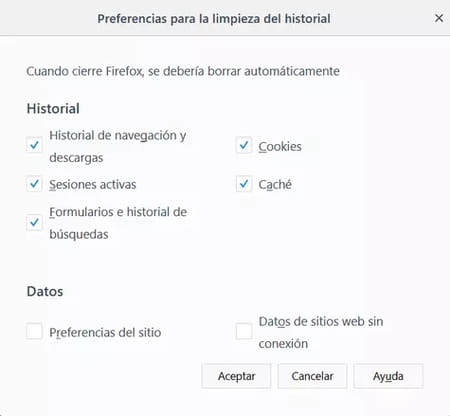Screen dimensions: 450x416
Task: Click the 'Datos' section heading
Action: coord(45,291)
